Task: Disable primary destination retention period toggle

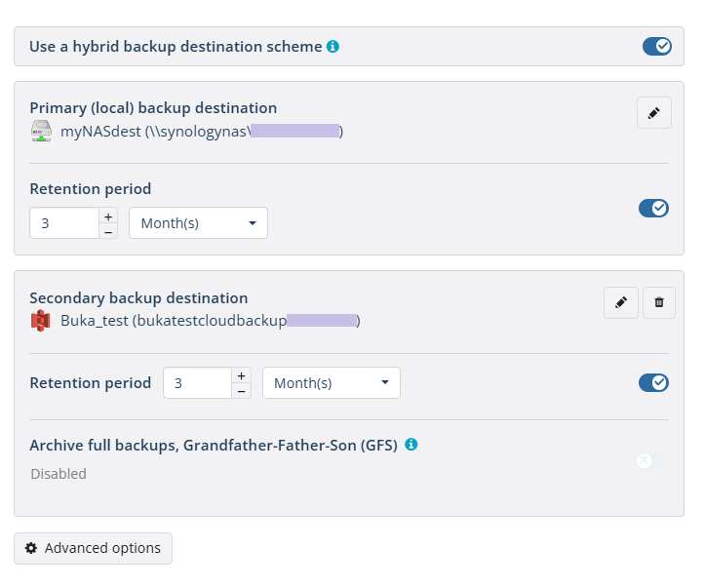Action: (x=653, y=208)
